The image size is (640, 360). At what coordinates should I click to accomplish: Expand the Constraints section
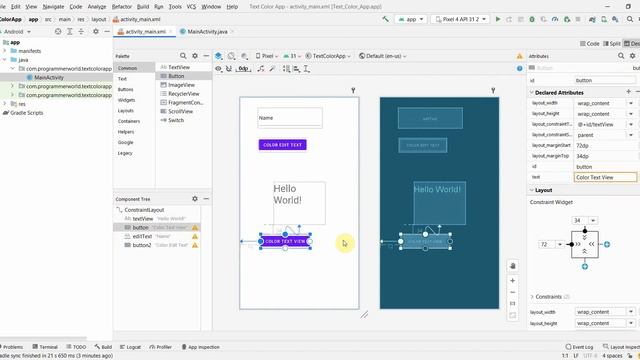point(532,297)
